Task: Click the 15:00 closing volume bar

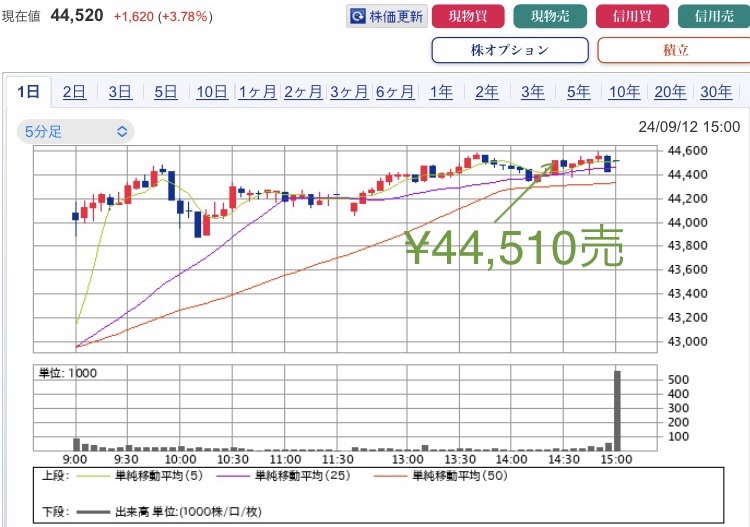Action: (x=617, y=410)
